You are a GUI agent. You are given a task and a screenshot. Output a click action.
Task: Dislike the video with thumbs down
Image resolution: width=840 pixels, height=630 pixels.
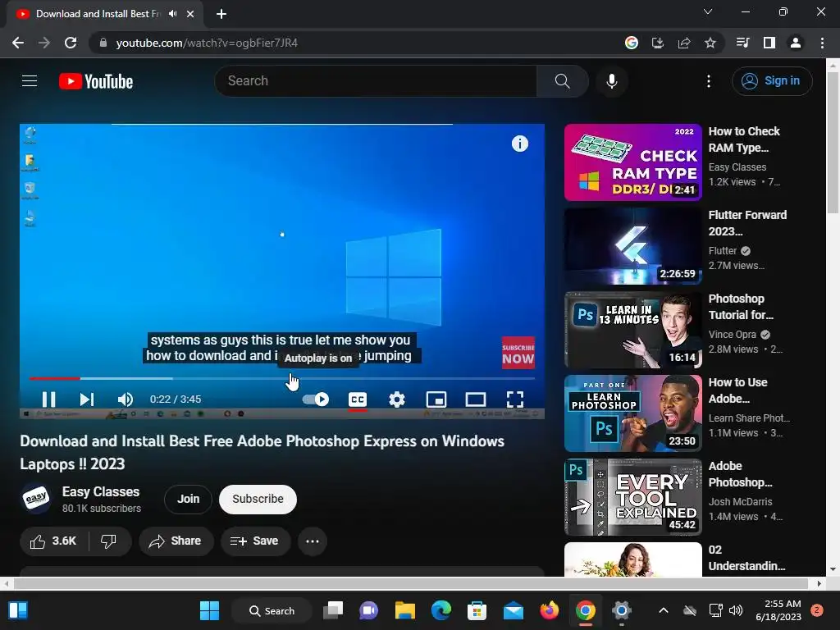pyautogui.click(x=109, y=541)
